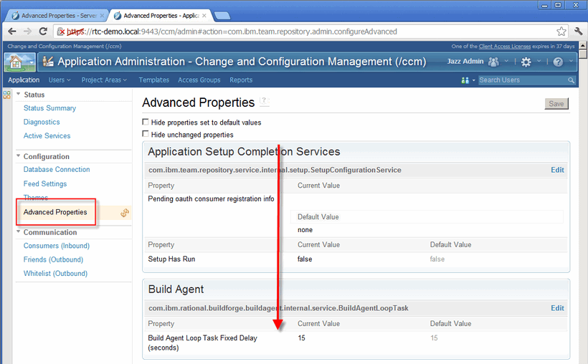Image resolution: width=588 pixels, height=364 pixels.
Task: Click the page scrollbar up arrow
Action: pos(583,46)
